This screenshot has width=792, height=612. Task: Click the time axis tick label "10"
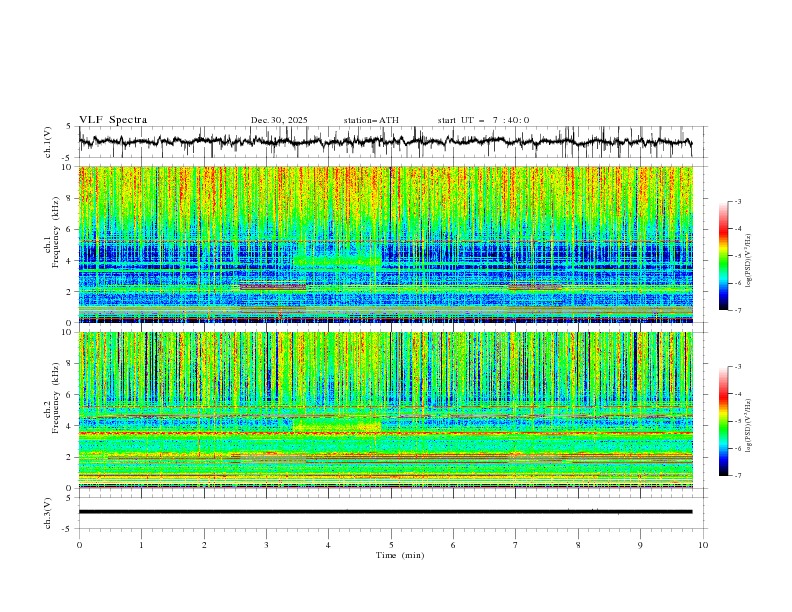[703, 545]
